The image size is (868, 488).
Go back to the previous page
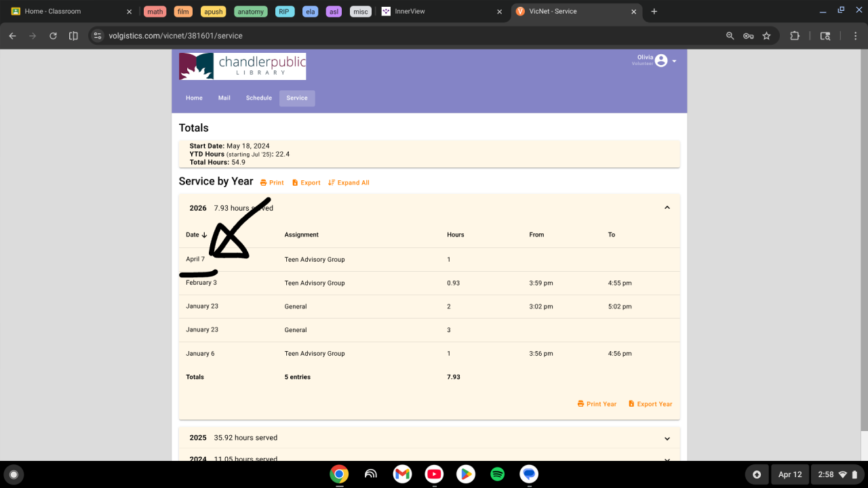tap(12, 36)
